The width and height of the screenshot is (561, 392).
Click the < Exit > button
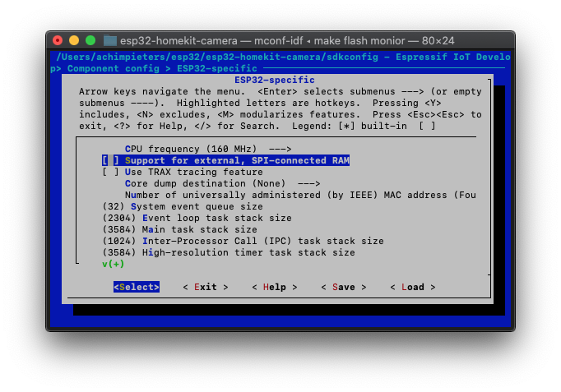point(206,287)
